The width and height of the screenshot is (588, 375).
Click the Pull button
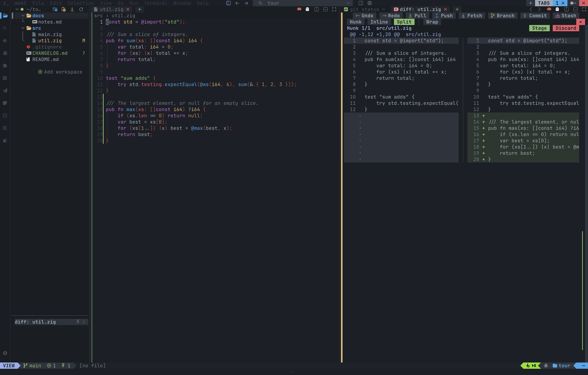[417, 15]
